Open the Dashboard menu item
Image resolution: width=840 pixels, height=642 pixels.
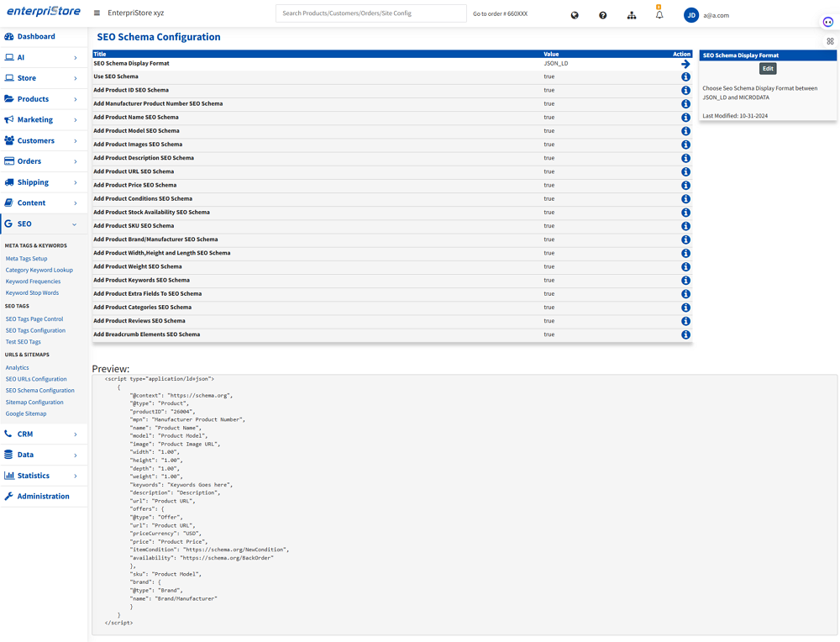(36, 37)
